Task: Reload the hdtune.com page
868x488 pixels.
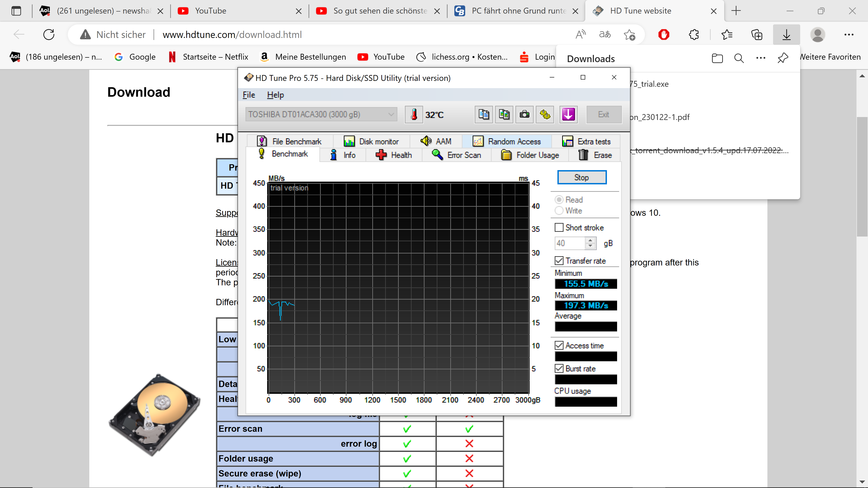Action: point(49,34)
